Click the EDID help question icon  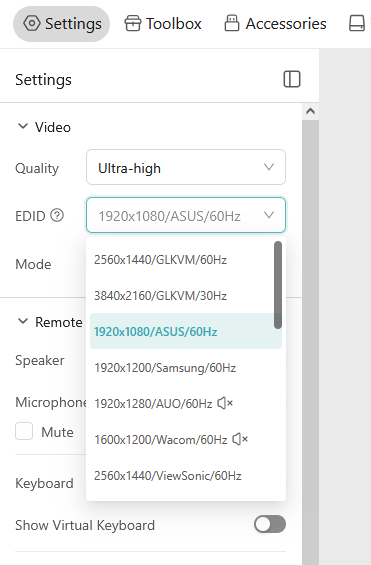click(x=57, y=215)
